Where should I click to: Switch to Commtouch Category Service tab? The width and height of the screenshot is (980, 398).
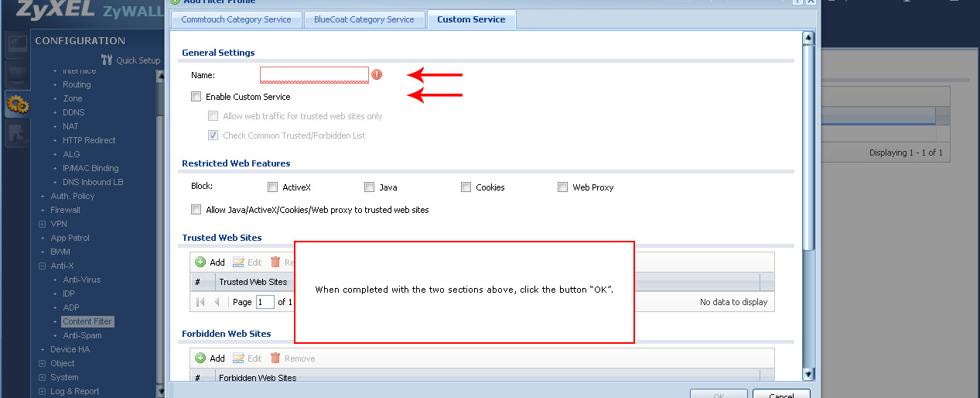coord(236,19)
